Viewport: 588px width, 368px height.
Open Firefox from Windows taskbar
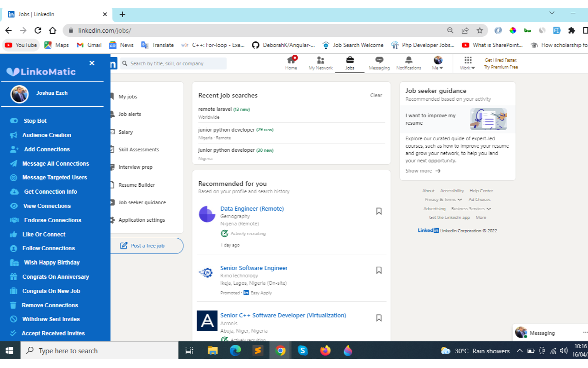[325, 351]
